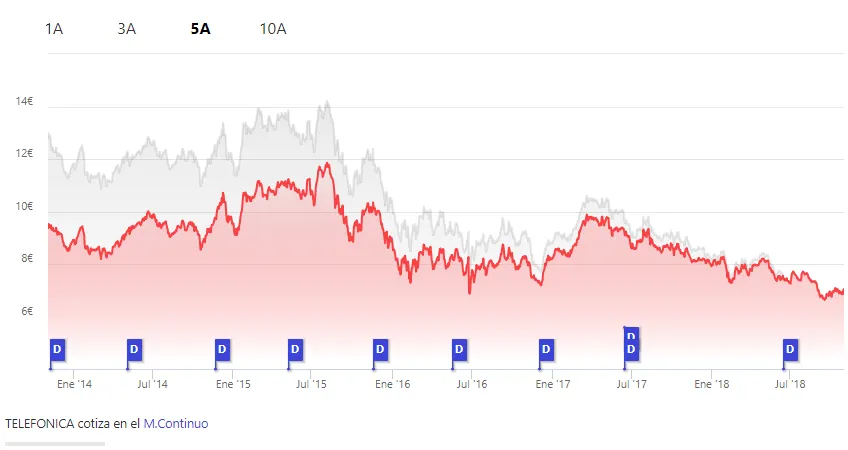Click the front stacked dividend flag at Jul '17
This screenshot has width=848, height=450.
[x=631, y=349]
